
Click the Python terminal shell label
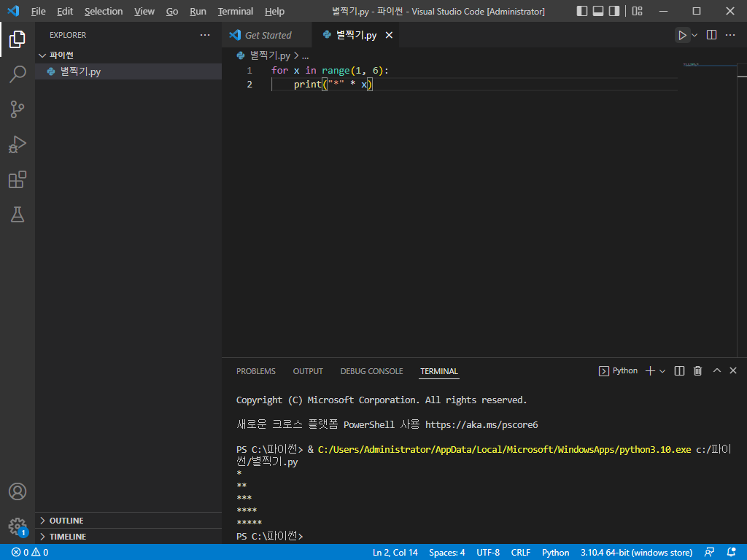click(618, 370)
